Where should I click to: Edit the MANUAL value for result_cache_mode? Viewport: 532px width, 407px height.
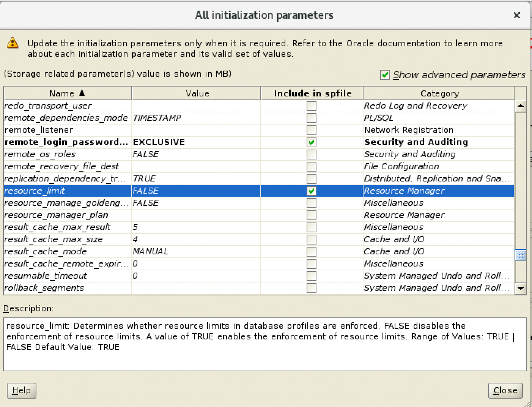coord(196,251)
